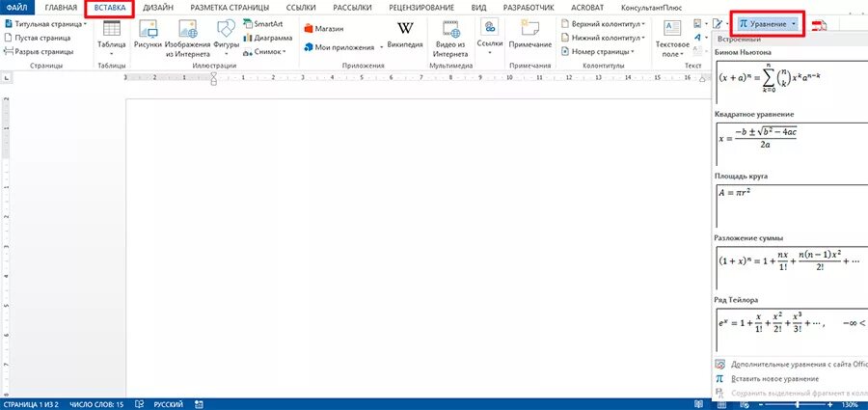Open the Текстовое поле menu

[x=672, y=39]
